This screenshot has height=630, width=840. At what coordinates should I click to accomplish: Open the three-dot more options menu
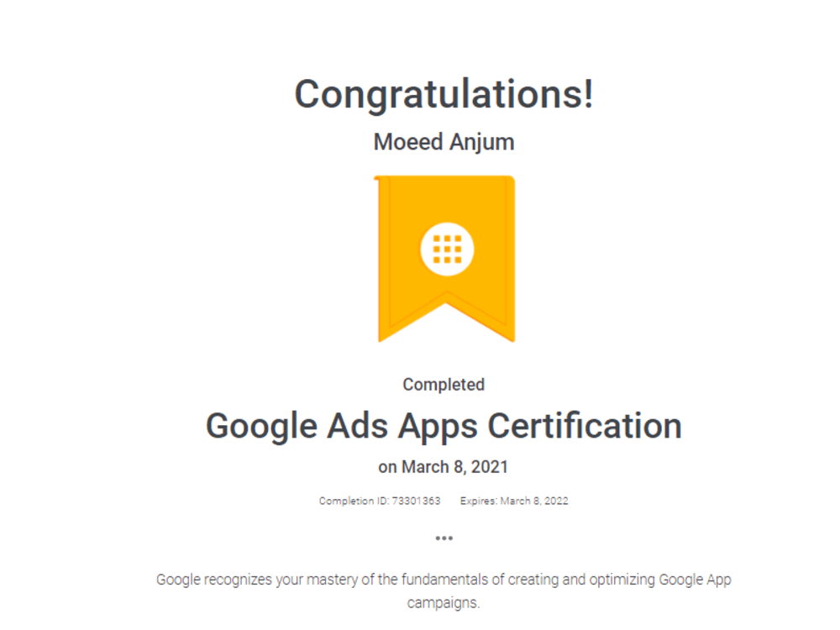(444, 538)
